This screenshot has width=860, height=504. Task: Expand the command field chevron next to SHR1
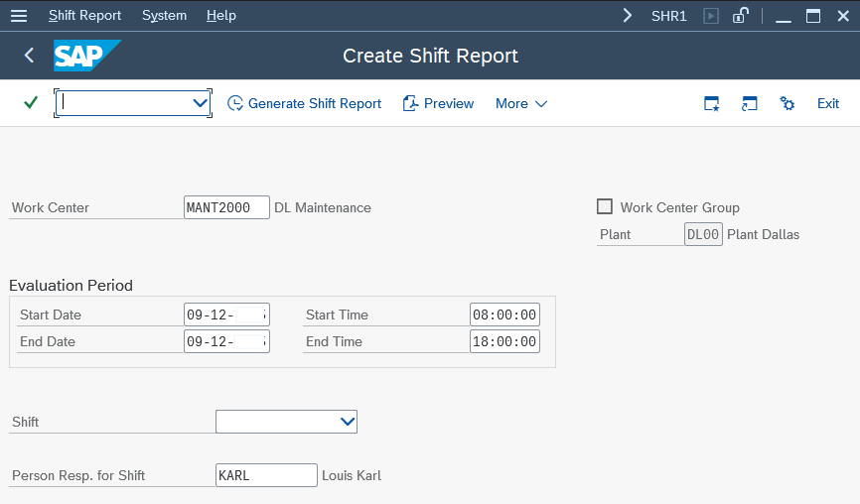pyautogui.click(x=627, y=15)
